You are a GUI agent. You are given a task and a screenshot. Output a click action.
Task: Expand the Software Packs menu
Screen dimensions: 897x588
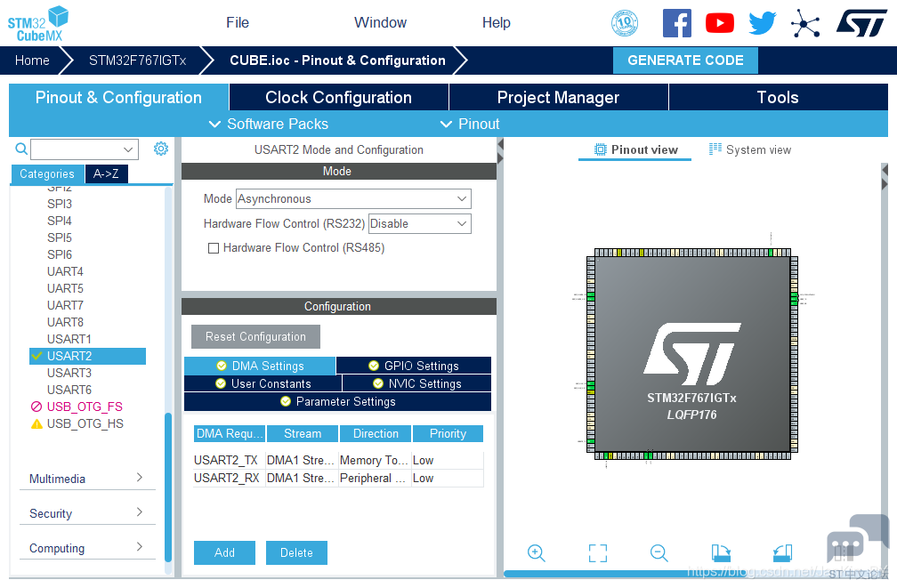[x=269, y=125]
